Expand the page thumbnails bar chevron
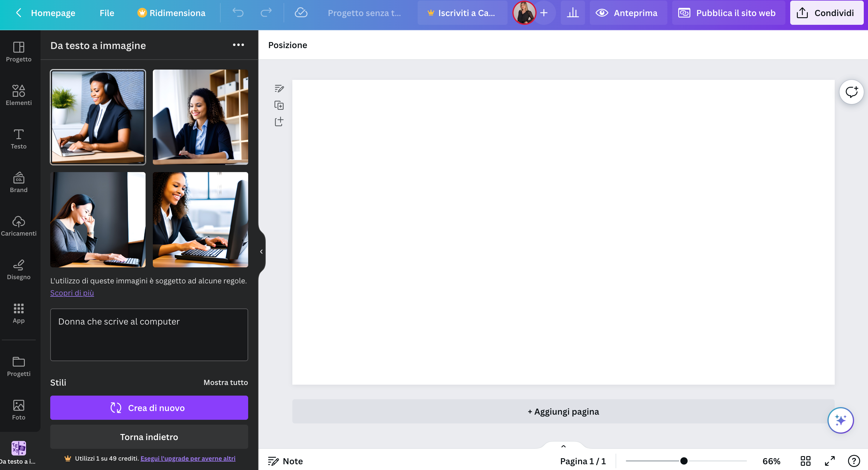Screen dimensions: 868x470 click(564, 446)
